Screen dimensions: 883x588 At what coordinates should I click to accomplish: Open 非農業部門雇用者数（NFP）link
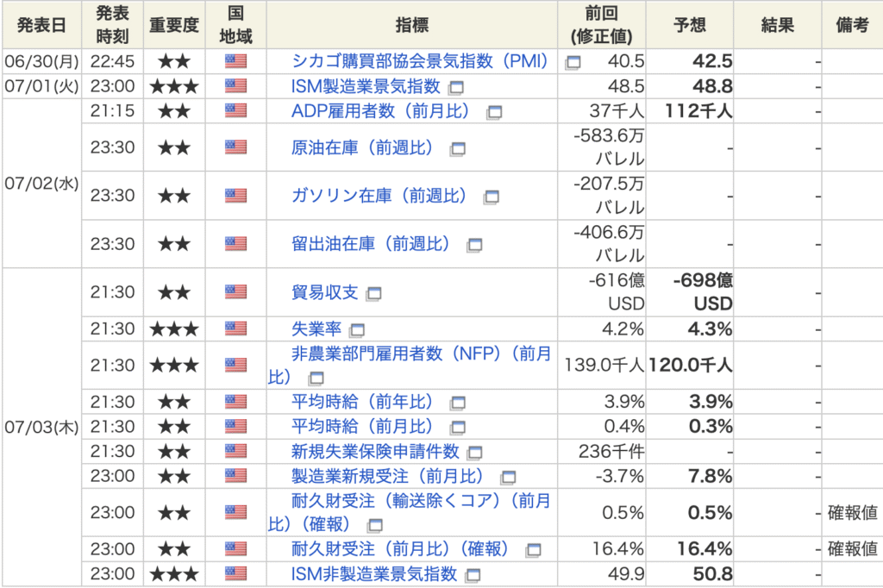[410, 365]
